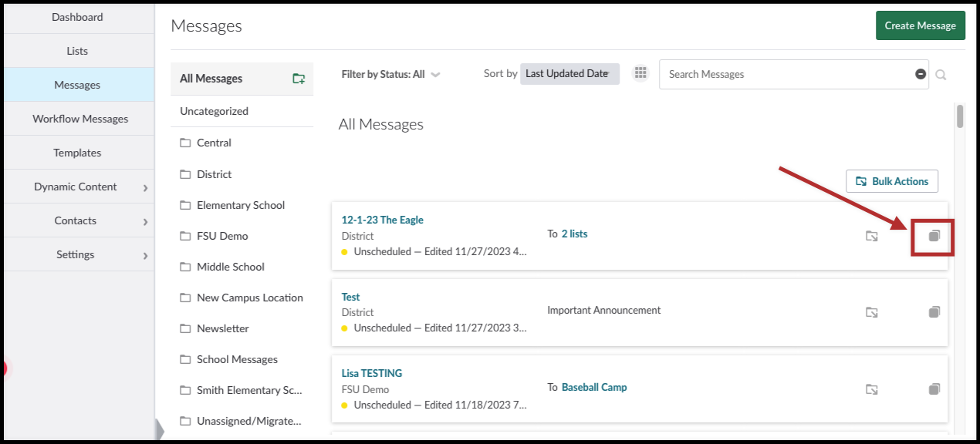Open the Lisa TESTING message link
The width and height of the screenshot is (980, 444).
tap(372, 373)
